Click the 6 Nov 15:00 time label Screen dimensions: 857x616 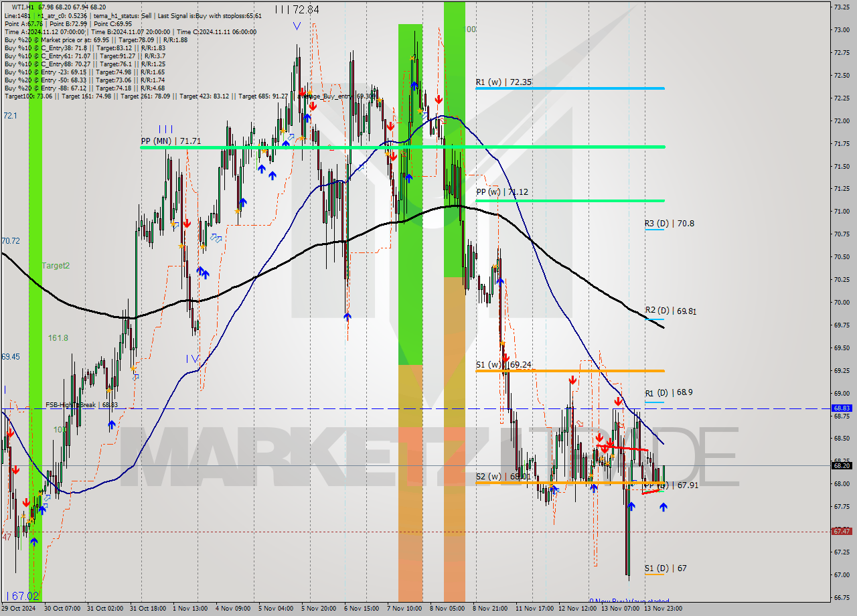pyautogui.click(x=361, y=609)
